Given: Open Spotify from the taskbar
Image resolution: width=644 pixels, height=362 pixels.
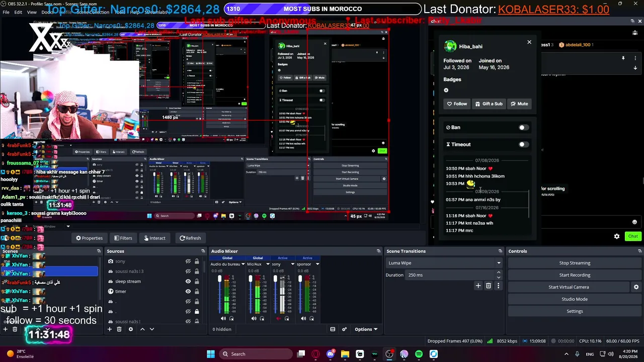Looking at the screenshot, I should (419, 354).
